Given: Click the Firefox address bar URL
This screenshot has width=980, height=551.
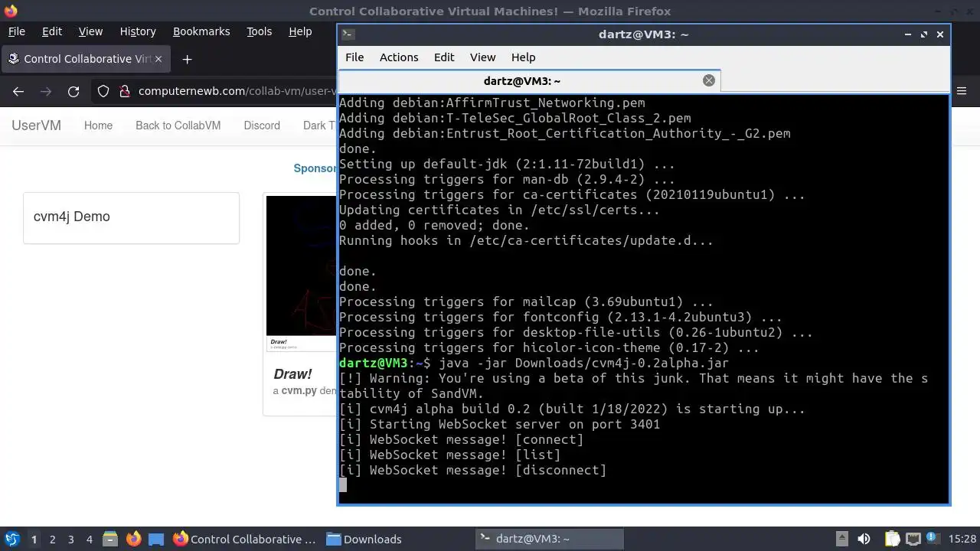Looking at the screenshot, I should pyautogui.click(x=237, y=92).
